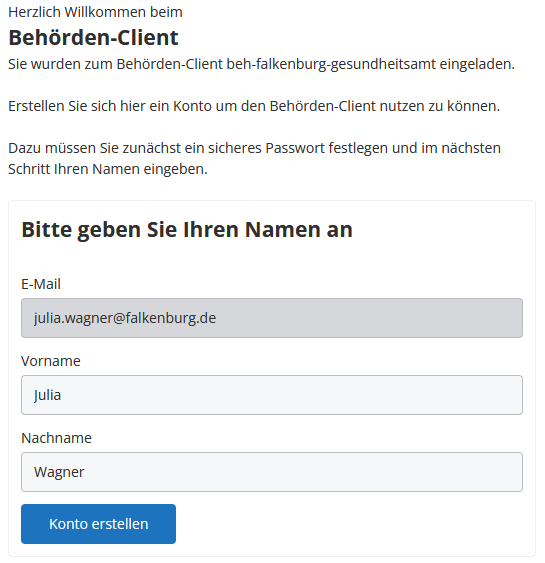
Task: Click the word 'Passwort' in the instructions
Action: click(x=295, y=148)
